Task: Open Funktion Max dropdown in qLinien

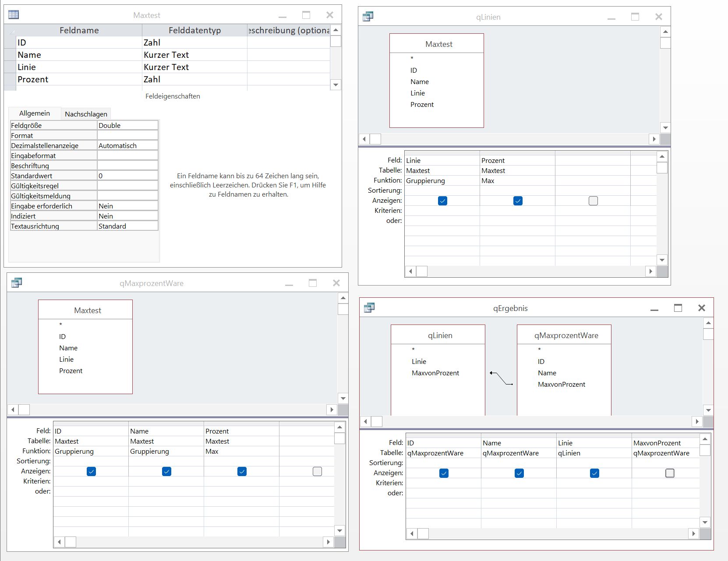Action: (x=517, y=180)
